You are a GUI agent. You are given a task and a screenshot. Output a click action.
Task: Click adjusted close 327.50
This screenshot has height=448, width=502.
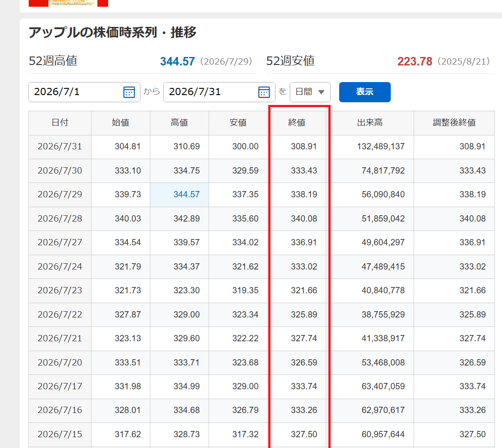pyautogui.click(x=472, y=434)
